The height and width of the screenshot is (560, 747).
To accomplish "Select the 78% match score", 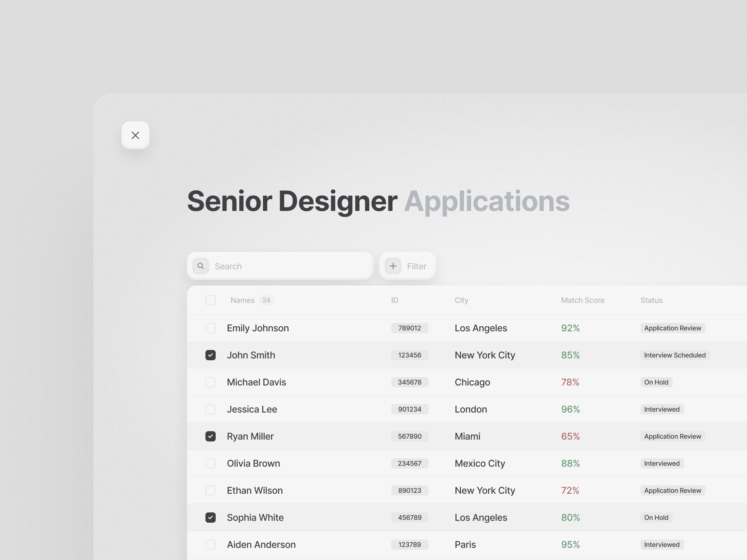I will (570, 382).
